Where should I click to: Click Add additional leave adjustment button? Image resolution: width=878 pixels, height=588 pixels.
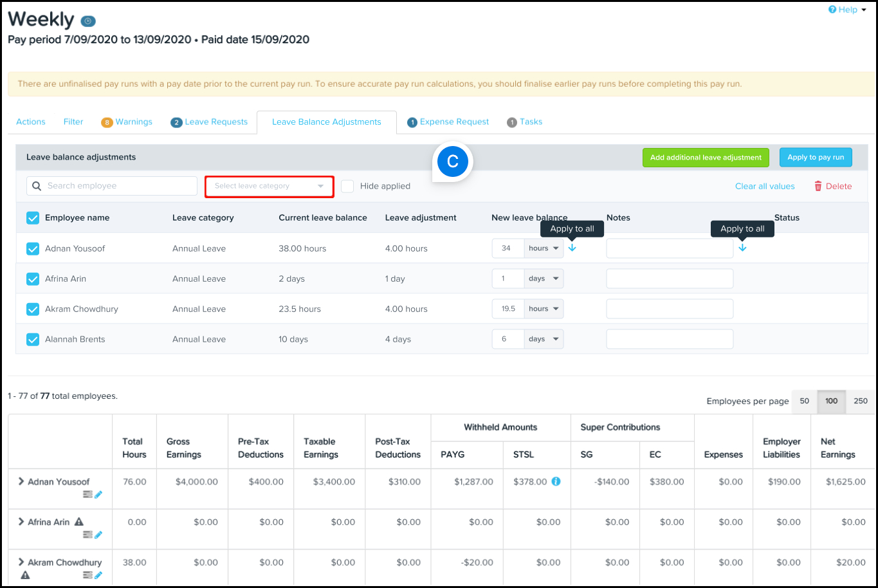tap(706, 158)
